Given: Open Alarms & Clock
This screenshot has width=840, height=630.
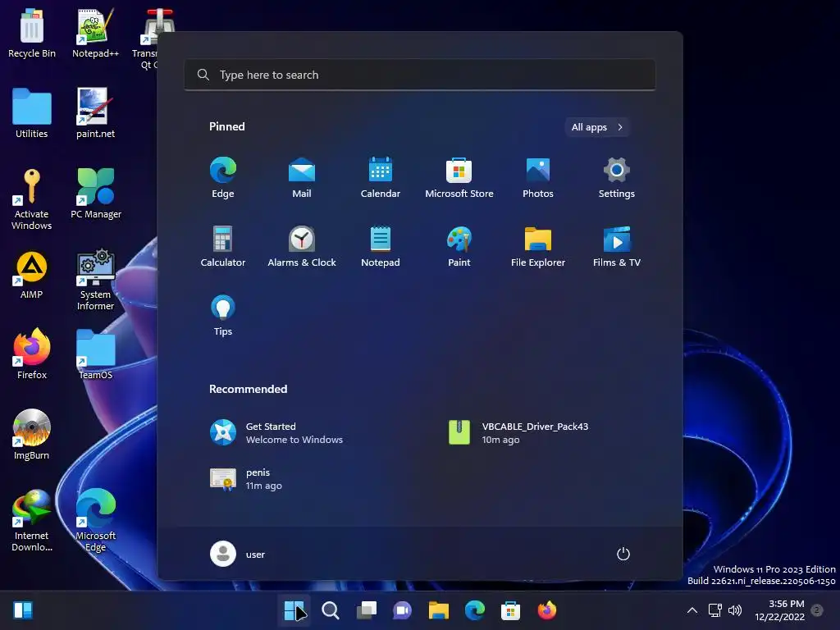Looking at the screenshot, I should 302,246.
